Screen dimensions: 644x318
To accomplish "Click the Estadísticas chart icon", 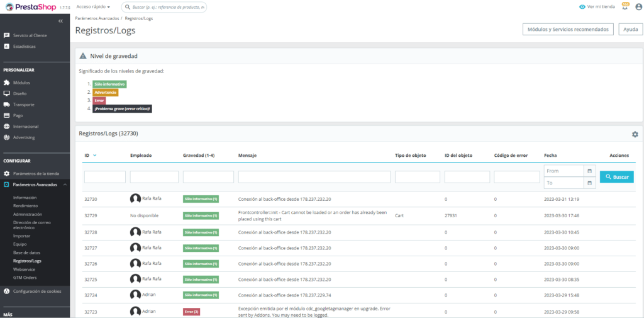I will pyautogui.click(x=6, y=47).
